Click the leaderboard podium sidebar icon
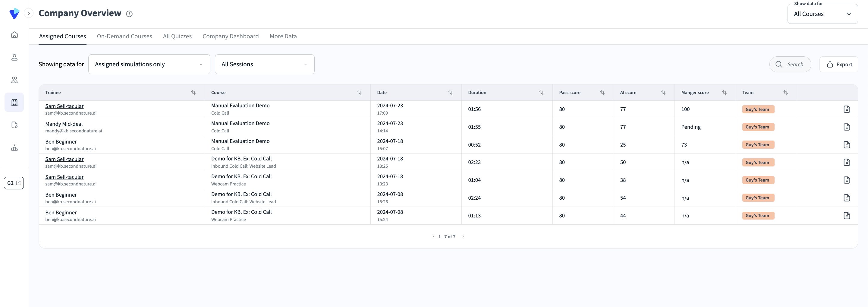The image size is (868, 307). click(x=14, y=147)
